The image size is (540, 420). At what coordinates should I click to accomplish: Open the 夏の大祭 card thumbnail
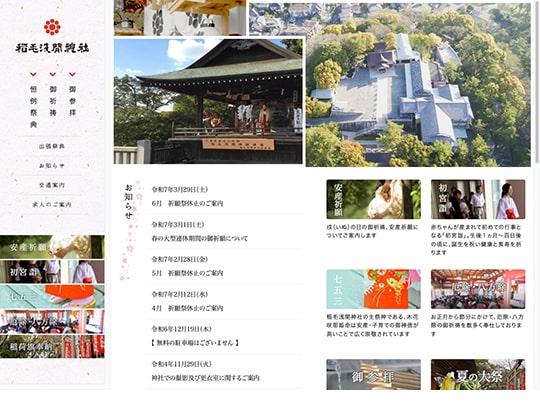(x=478, y=375)
